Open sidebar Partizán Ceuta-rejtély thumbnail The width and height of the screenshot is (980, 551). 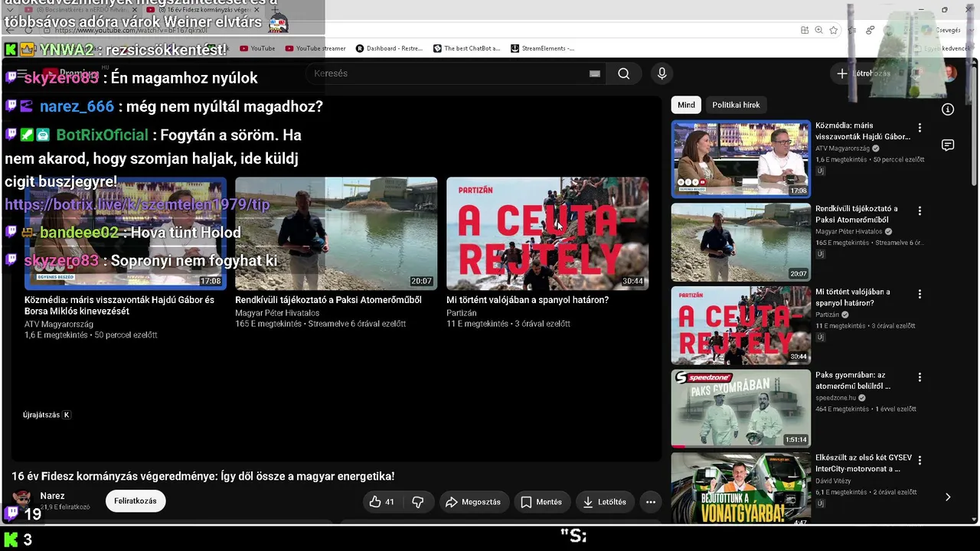pyautogui.click(x=740, y=325)
